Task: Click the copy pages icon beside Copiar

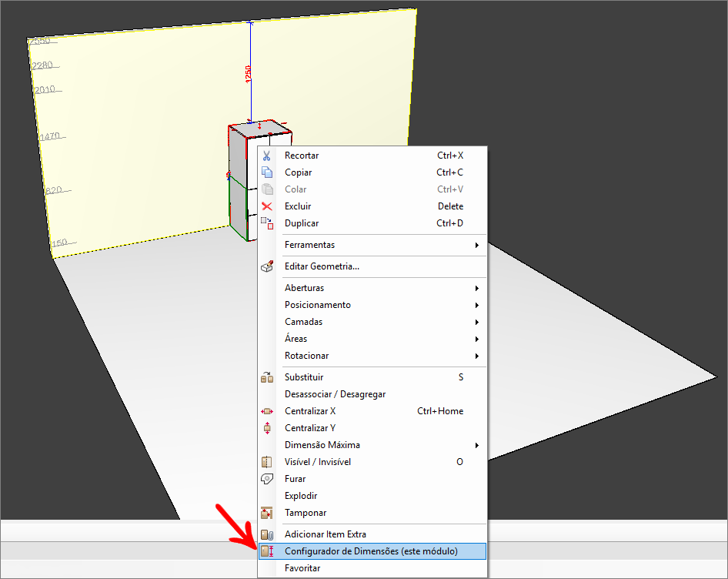Action: click(x=267, y=172)
